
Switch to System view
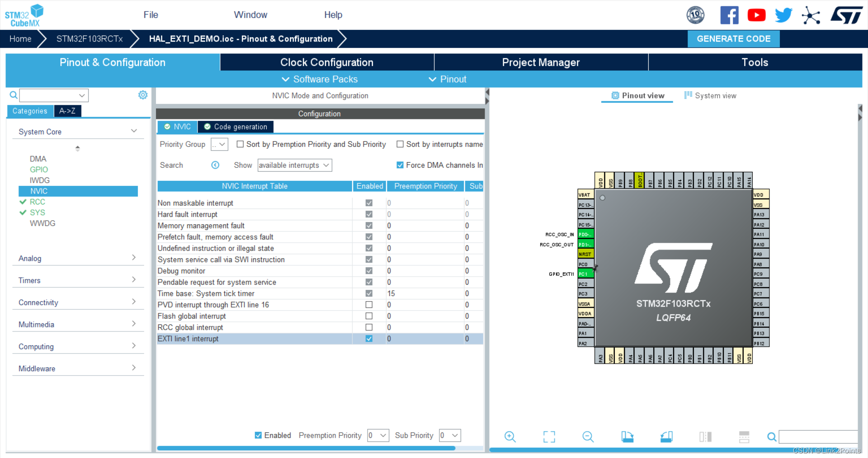point(710,95)
